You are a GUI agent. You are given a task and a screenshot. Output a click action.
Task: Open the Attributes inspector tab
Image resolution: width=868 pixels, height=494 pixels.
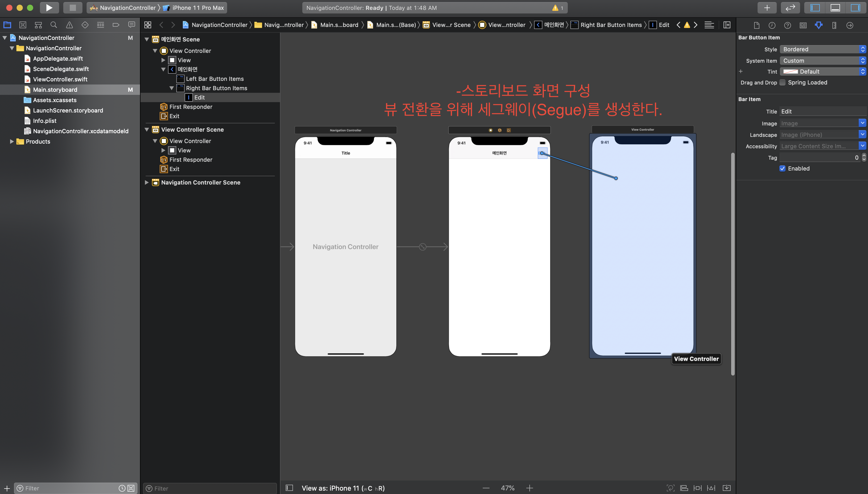(x=818, y=25)
